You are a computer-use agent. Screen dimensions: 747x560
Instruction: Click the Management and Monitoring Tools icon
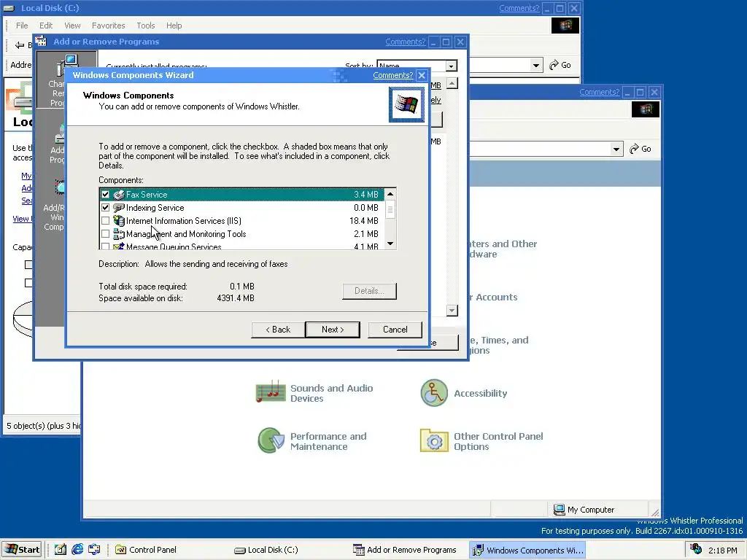119,234
